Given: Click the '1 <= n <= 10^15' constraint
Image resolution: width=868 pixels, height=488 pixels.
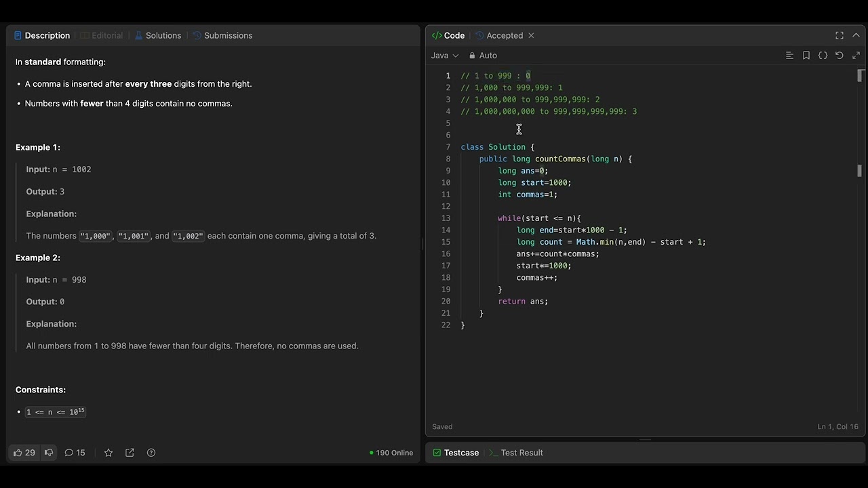Looking at the screenshot, I should tap(56, 412).
